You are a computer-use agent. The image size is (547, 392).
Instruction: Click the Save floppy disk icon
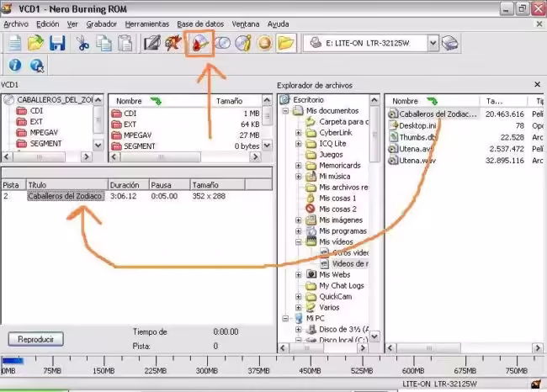(x=57, y=43)
